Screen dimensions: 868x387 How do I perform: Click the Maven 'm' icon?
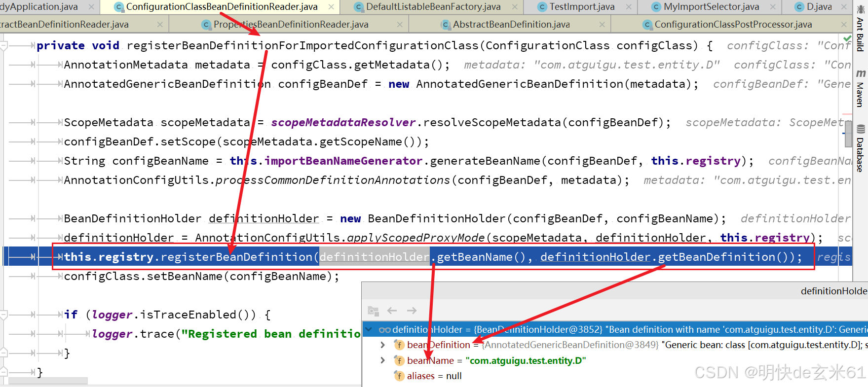pos(861,73)
